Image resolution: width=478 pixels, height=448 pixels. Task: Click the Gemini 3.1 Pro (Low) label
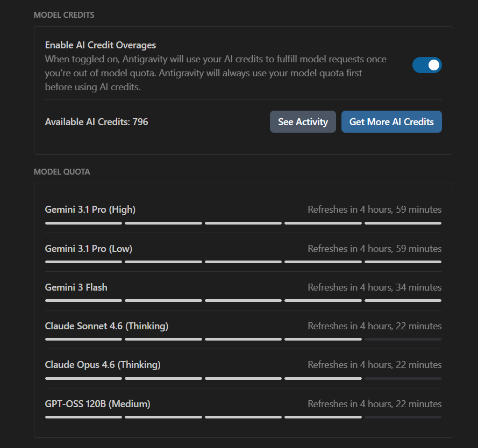88,249
